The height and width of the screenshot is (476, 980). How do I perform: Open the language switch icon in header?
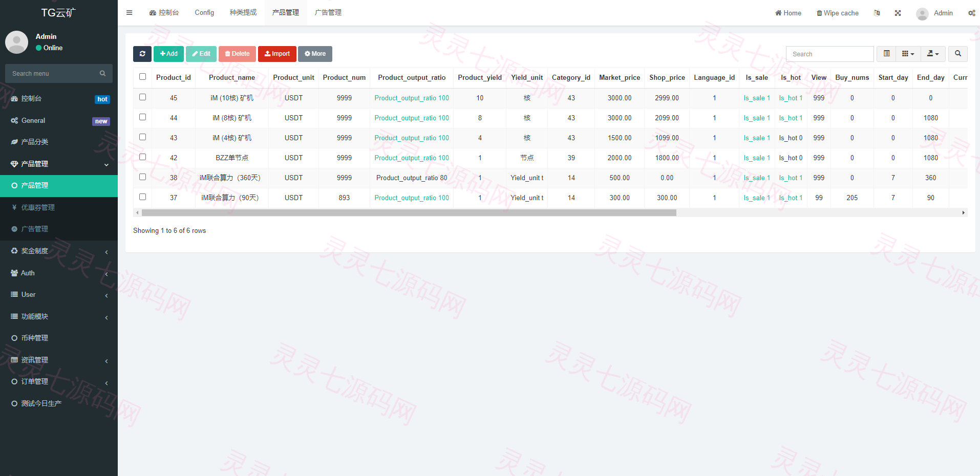point(877,13)
